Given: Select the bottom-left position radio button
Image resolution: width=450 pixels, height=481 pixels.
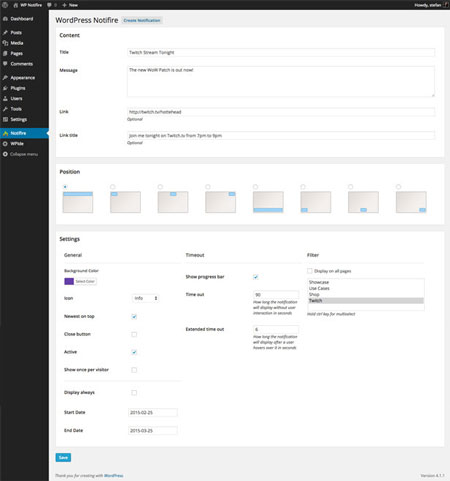Looking at the screenshot, I should click(x=303, y=187).
